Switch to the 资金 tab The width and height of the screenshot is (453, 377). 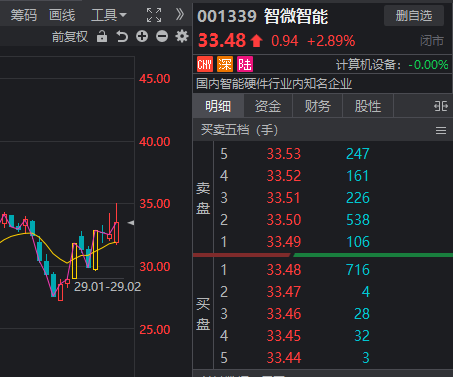pos(268,106)
